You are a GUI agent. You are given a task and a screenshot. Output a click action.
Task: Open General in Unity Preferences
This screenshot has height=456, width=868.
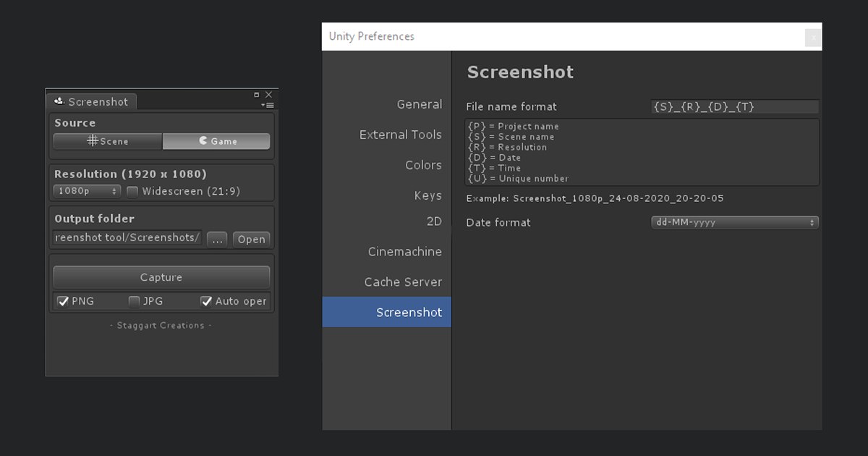coord(420,104)
